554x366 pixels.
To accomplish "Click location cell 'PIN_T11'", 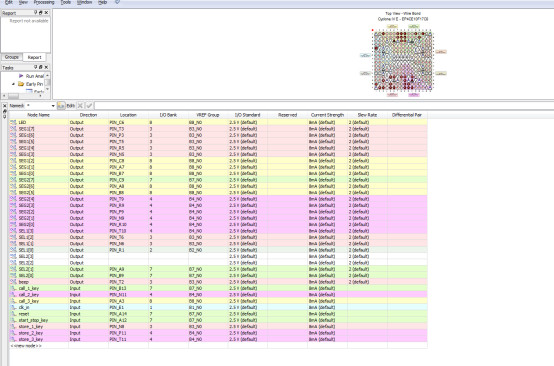I will point(128,339).
